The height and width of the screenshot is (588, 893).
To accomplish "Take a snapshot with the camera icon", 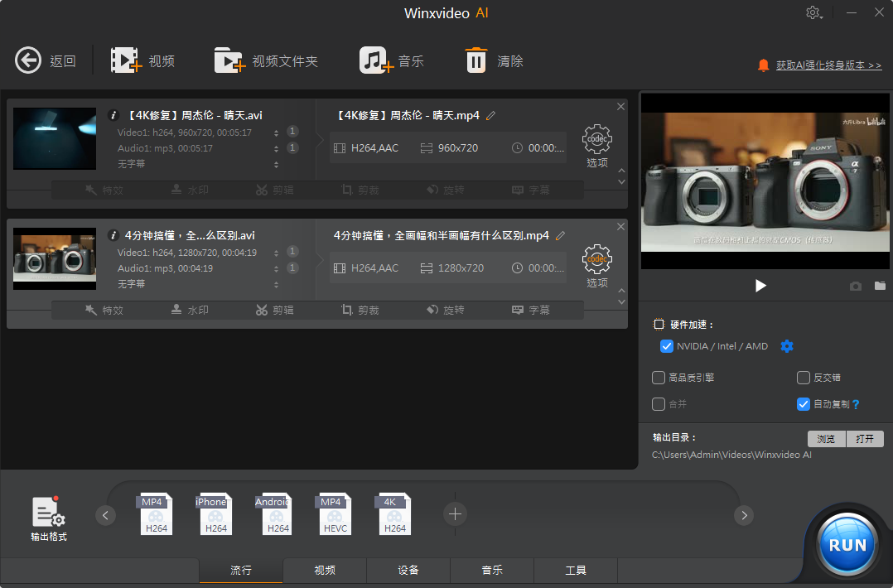I will [856, 286].
